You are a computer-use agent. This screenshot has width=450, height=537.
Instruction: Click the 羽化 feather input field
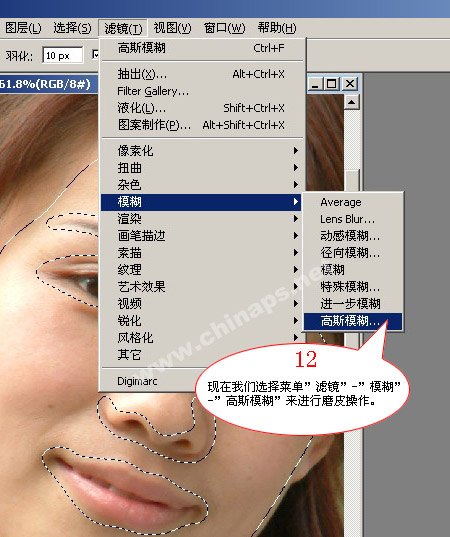pos(63,55)
